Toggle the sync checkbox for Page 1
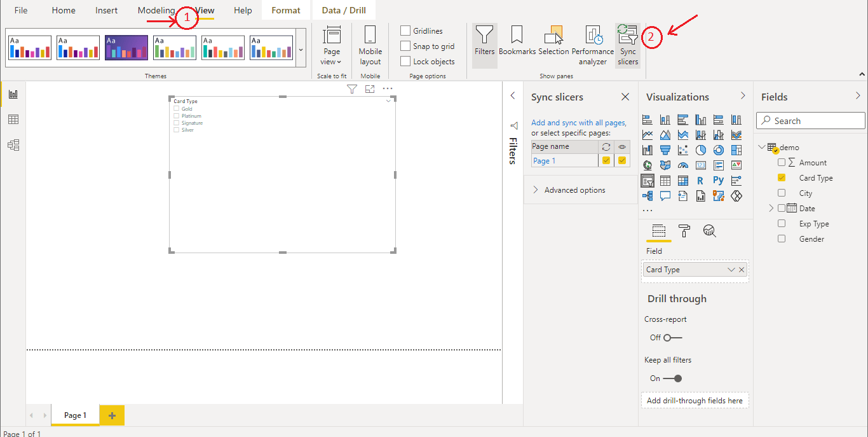Screen dimensions: 868x437 pos(606,160)
